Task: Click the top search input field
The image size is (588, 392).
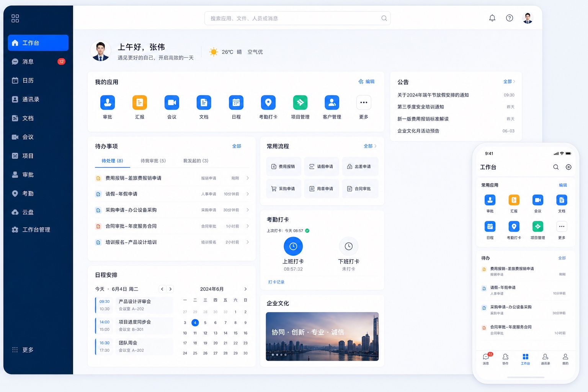Action: click(297, 18)
